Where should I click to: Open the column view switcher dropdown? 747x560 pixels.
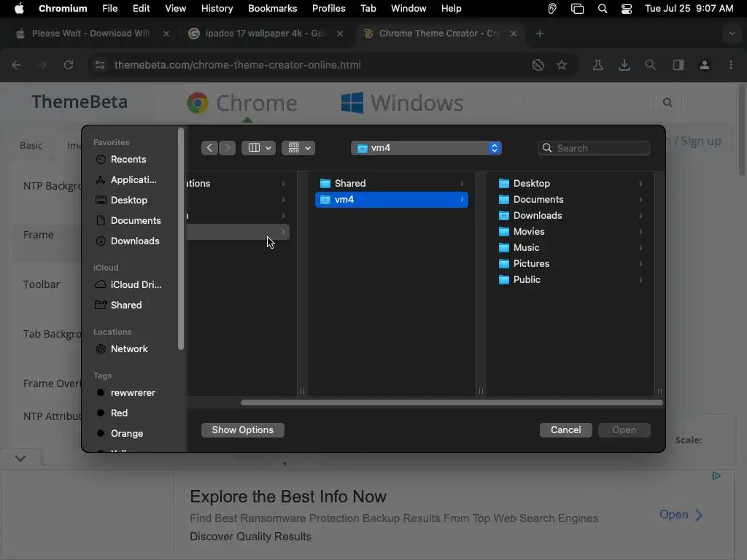click(259, 148)
